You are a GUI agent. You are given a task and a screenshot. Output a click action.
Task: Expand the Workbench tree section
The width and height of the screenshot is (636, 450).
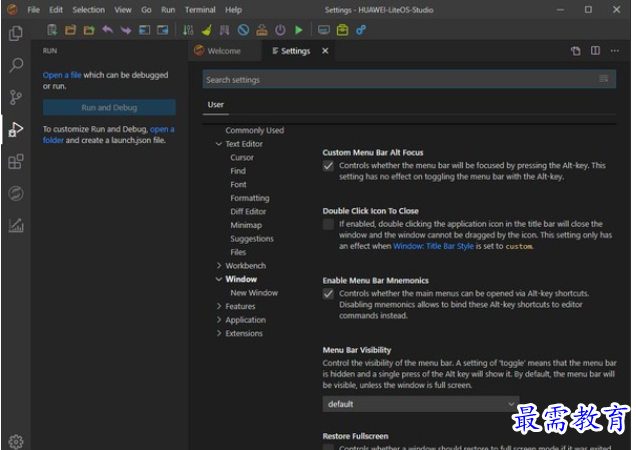pyautogui.click(x=219, y=266)
